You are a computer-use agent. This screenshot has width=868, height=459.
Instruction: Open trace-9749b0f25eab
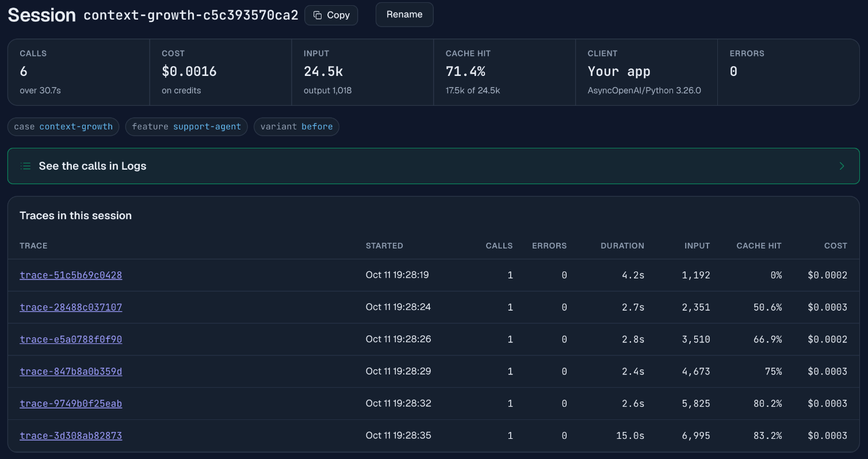71,404
